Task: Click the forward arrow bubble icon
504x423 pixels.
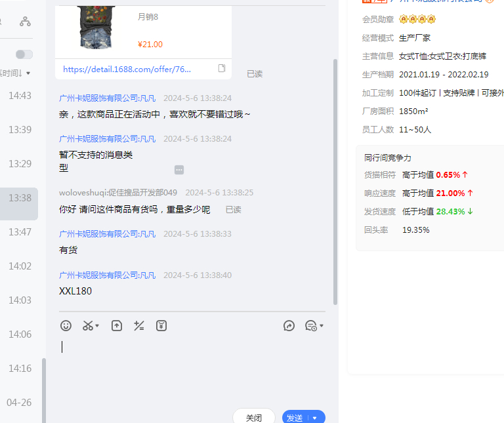Action: pos(289,325)
